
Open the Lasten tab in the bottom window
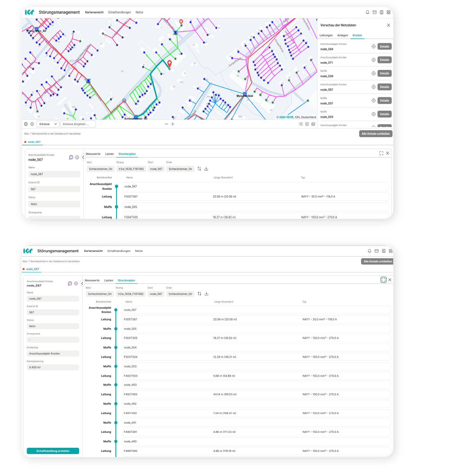[x=109, y=280]
